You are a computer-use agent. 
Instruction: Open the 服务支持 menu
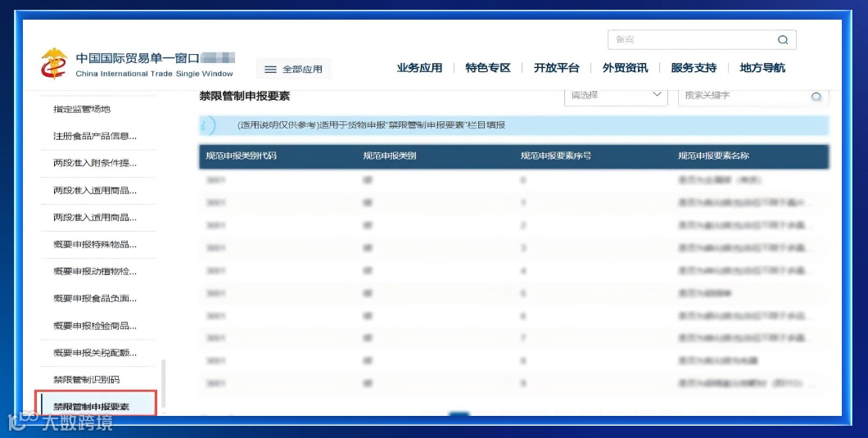[693, 68]
